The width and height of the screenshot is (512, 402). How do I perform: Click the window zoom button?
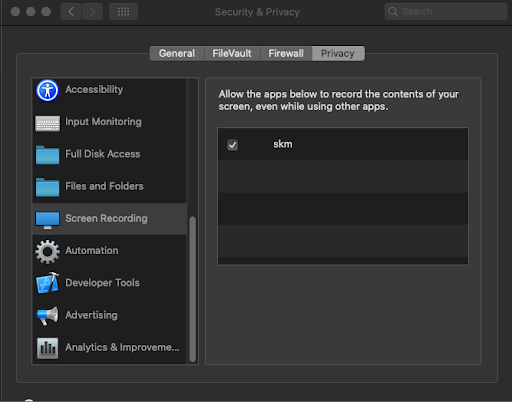[46, 12]
